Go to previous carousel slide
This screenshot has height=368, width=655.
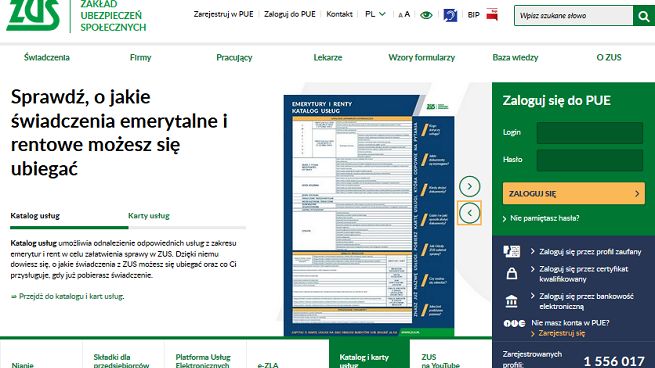pos(470,213)
